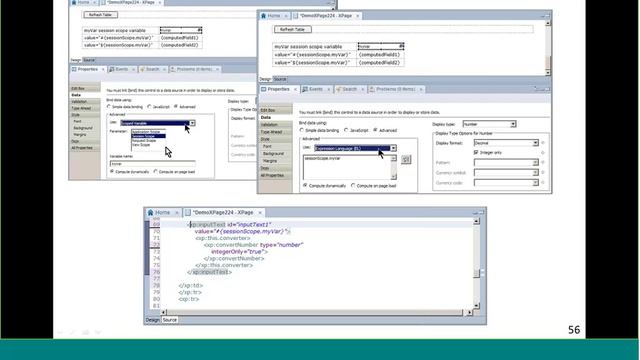Open Scoped Variable Use dropdown in left window
The height and width of the screenshot is (360, 640).
coord(192,123)
